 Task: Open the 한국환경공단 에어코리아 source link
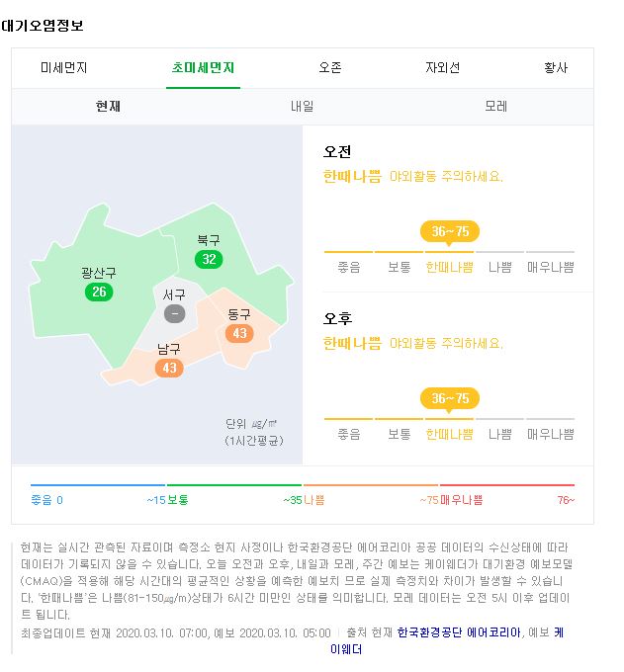[459, 632]
